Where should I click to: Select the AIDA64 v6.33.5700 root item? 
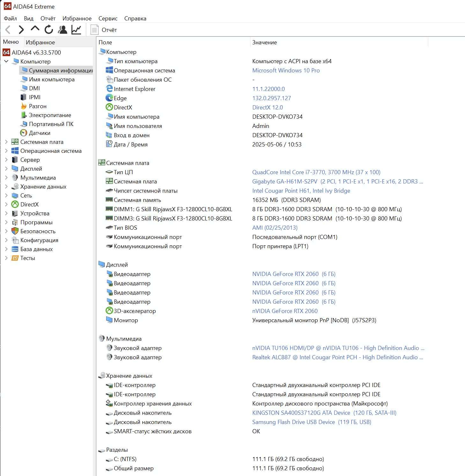[32, 52]
